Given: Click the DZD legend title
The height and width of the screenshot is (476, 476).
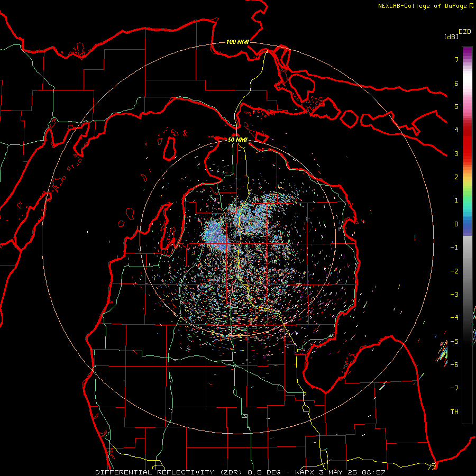Looking at the screenshot, I should tap(465, 32).
